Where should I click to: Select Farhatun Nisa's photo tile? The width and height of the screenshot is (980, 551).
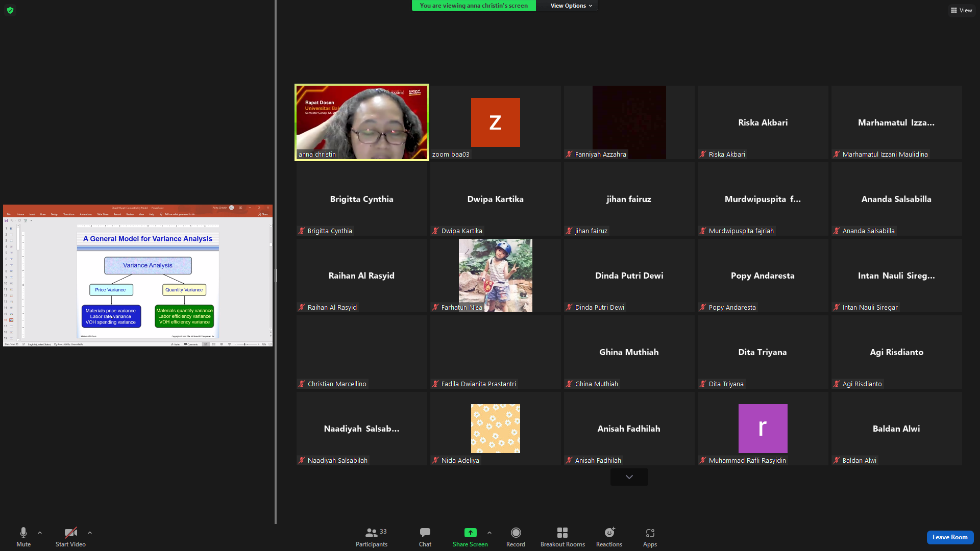click(x=496, y=275)
